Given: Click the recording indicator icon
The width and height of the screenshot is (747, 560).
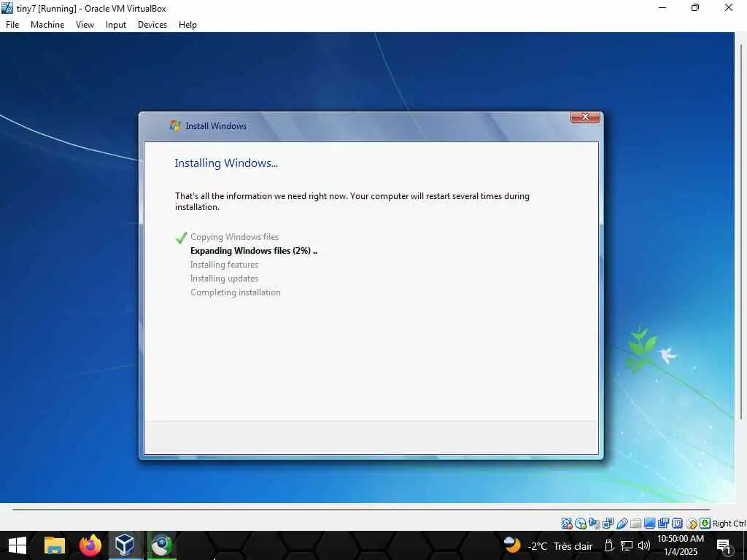Looking at the screenshot, I should click(663, 524).
